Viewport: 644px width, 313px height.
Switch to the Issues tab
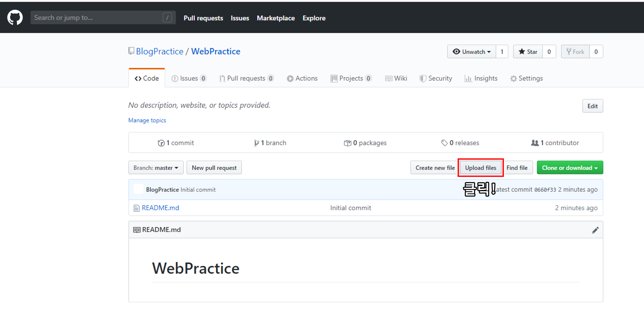tap(189, 78)
